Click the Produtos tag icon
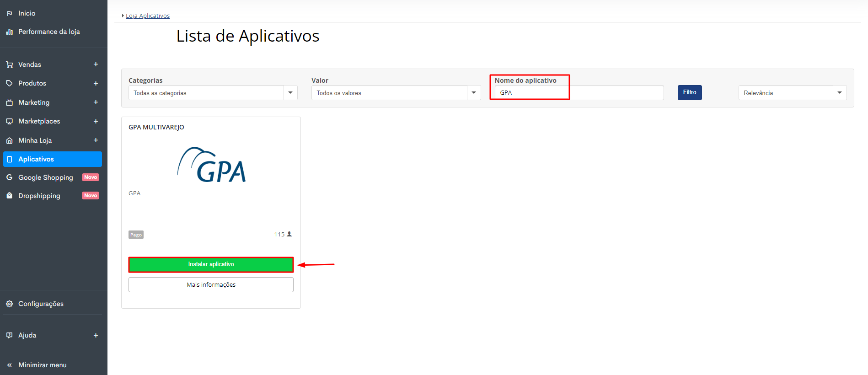Image resolution: width=868 pixels, height=375 pixels. 9,83
